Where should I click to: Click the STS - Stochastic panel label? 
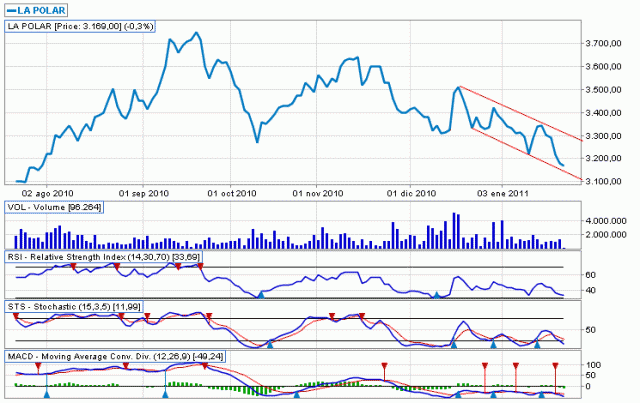coord(74,307)
